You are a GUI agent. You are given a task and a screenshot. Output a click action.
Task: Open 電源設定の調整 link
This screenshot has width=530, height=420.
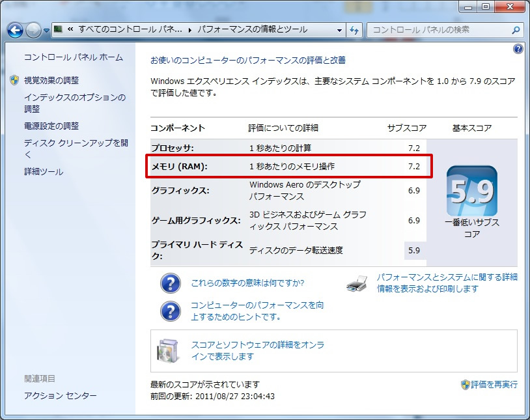pos(51,126)
